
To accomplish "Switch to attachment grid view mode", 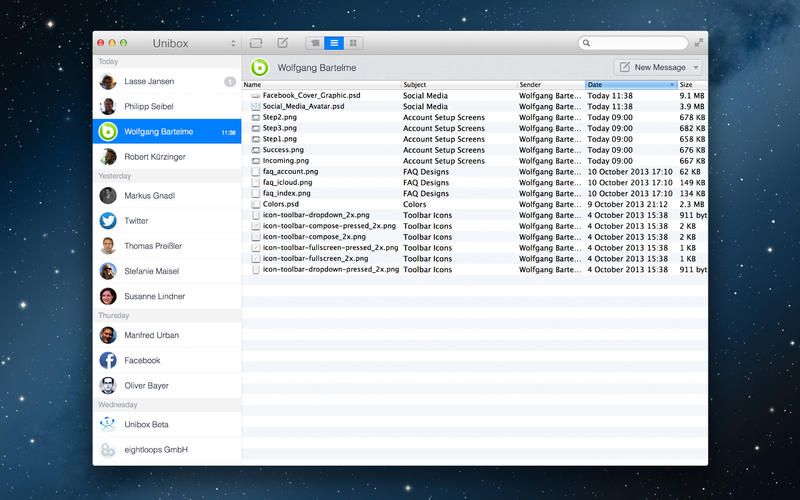I will pos(354,43).
